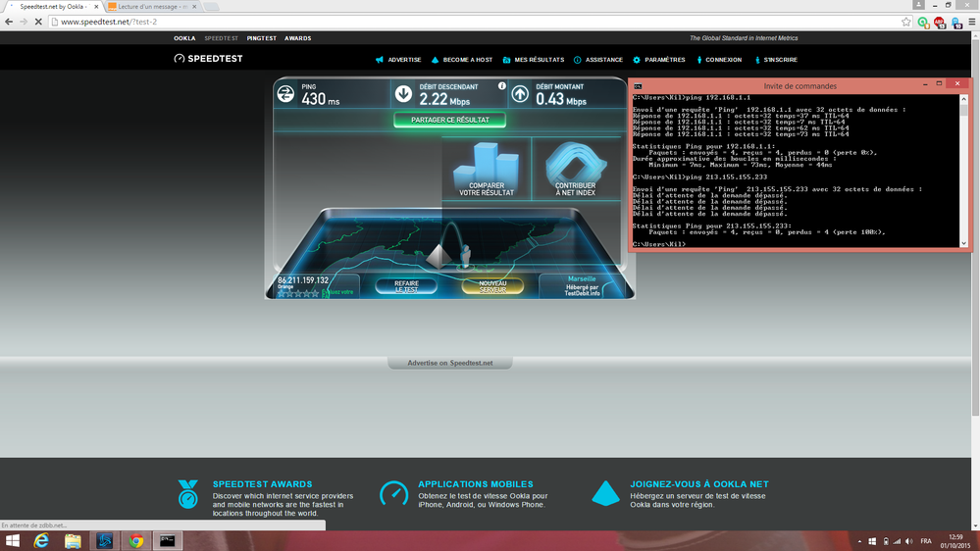Viewport: 980px width, 551px height.
Task: Open the PINGTEST top navigation item
Action: pos(261,38)
